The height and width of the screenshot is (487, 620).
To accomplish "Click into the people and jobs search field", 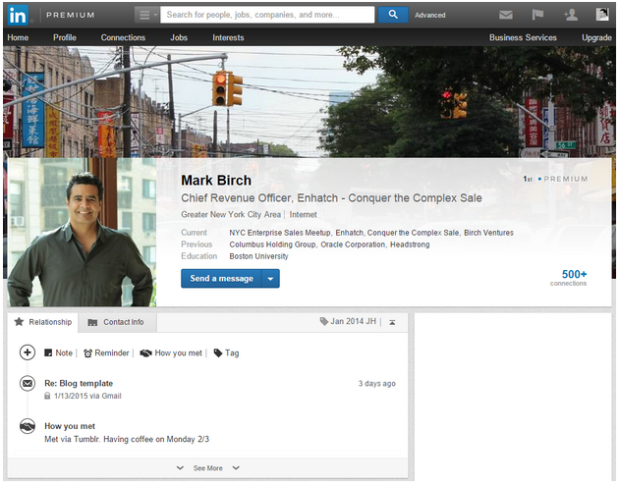I will (266, 15).
